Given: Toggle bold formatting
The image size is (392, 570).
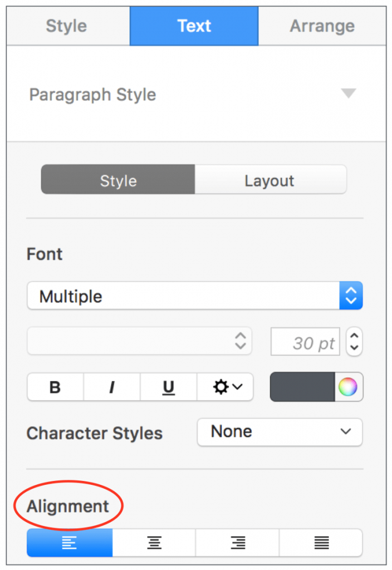Looking at the screenshot, I should coord(55,387).
